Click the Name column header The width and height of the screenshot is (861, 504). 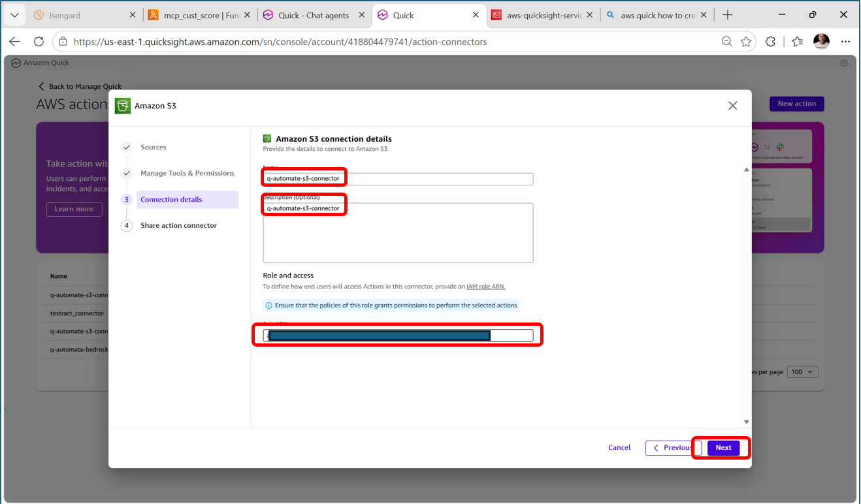coord(59,277)
